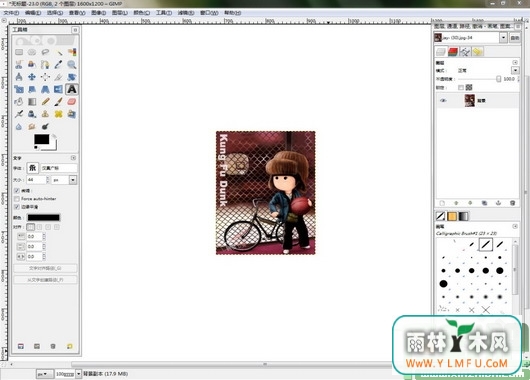Select the Smudge tool
The height and width of the screenshot is (380, 530).
coord(32,127)
